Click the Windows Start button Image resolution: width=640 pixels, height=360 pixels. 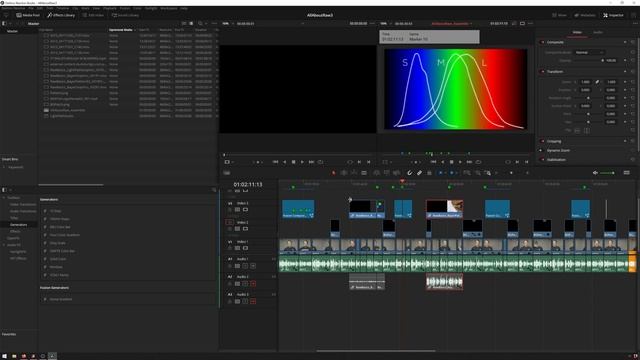click(4, 356)
